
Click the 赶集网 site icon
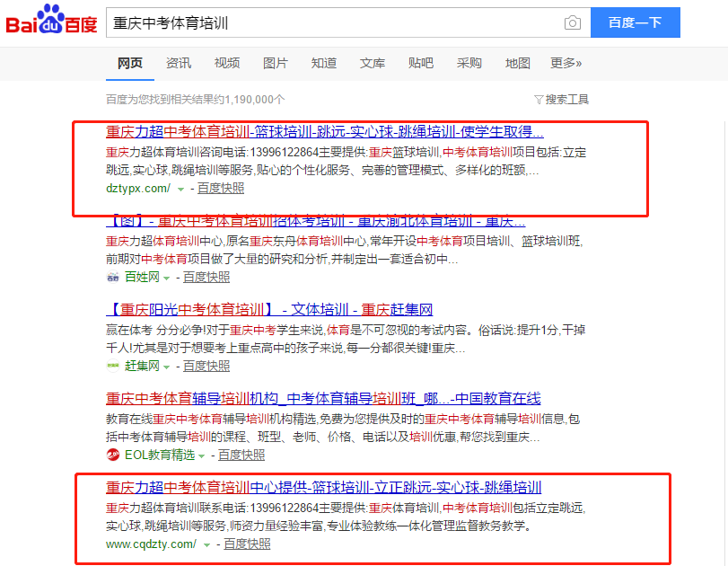coord(113,367)
